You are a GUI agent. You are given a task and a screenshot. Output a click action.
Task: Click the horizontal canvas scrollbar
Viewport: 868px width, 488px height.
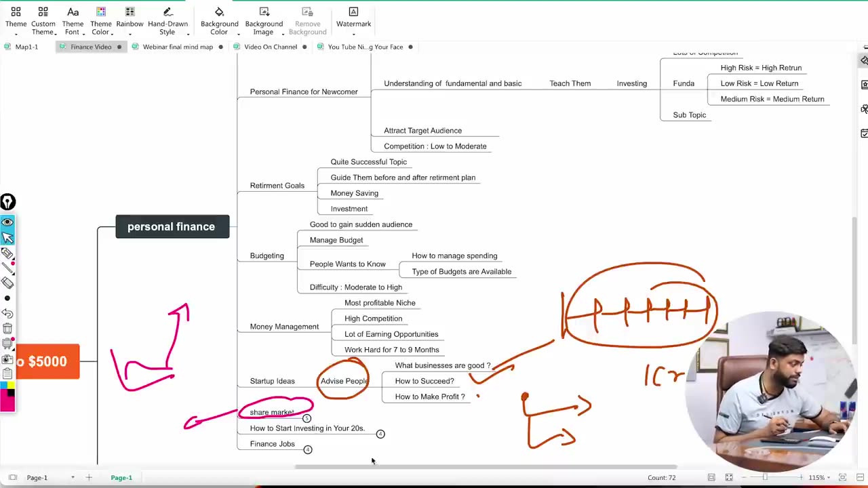486,467
